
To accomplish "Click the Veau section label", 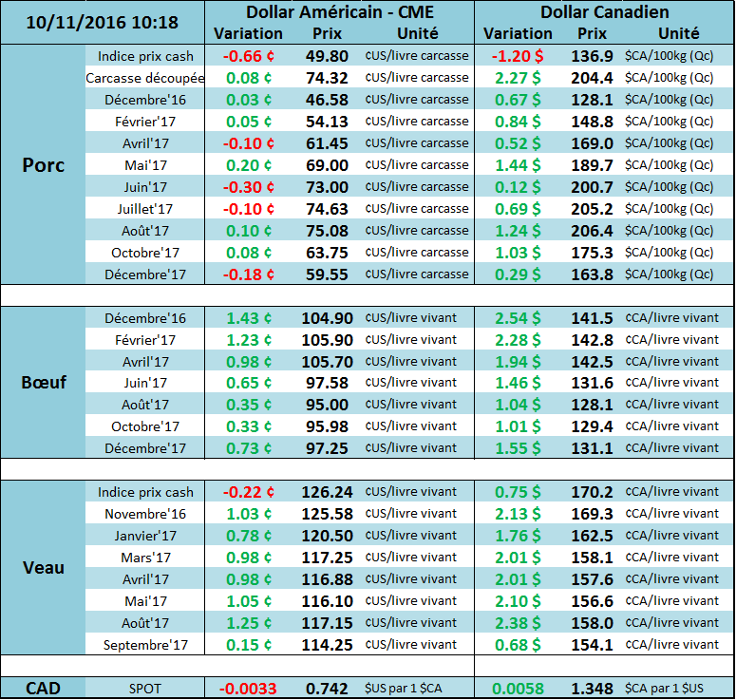I will point(43,568).
